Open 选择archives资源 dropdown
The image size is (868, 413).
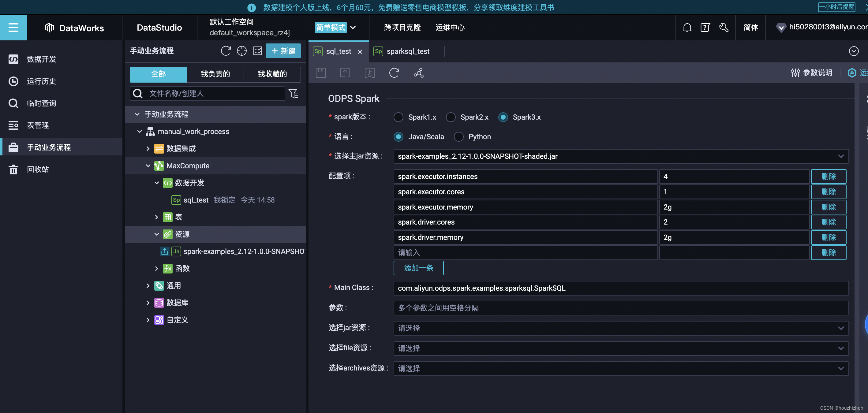[x=621, y=369]
